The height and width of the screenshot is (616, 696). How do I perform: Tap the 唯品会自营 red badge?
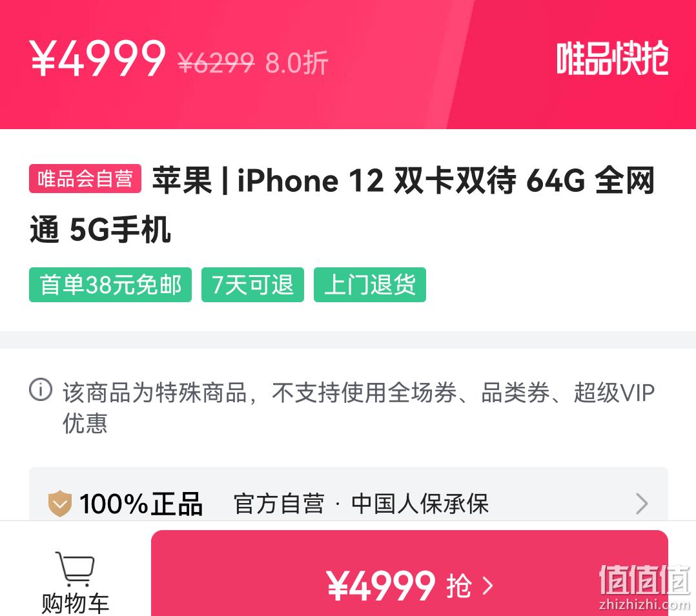[x=85, y=179]
